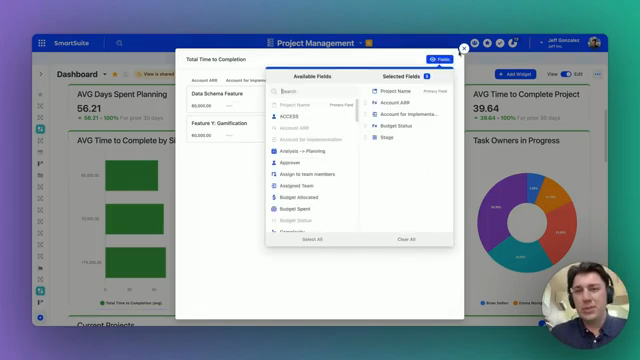This screenshot has width=640, height=360.
Task: Click drag handle beside Budget Status selected field
Action: click(x=365, y=126)
